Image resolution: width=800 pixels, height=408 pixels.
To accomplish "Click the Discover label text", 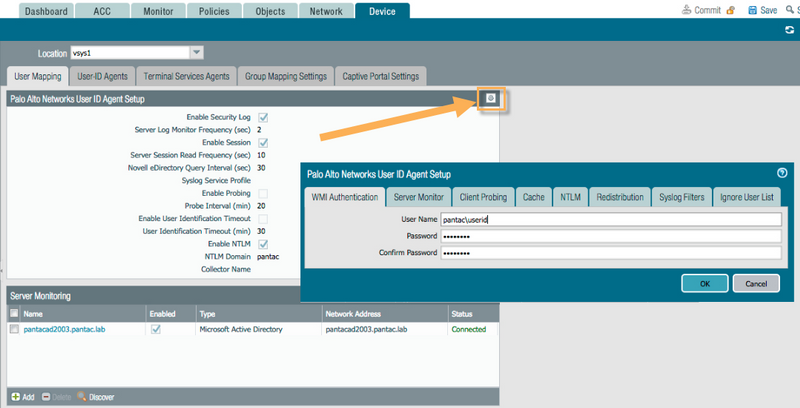I will 102,397.
